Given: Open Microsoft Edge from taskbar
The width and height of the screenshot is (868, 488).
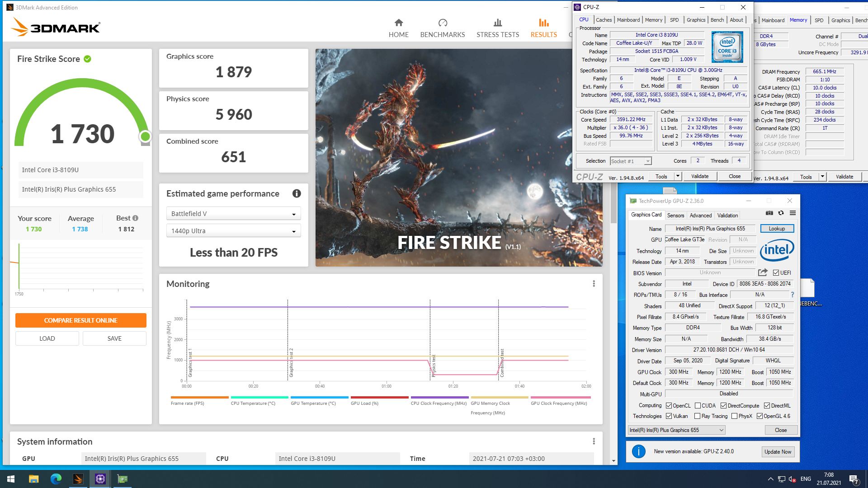Looking at the screenshot, I should click(x=56, y=479).
